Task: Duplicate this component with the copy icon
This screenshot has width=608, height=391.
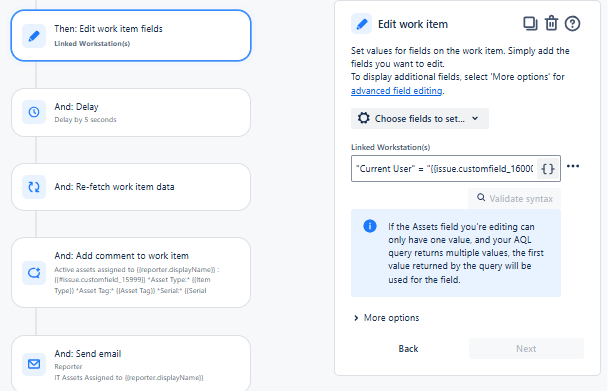Action: (x=530, y=23)
